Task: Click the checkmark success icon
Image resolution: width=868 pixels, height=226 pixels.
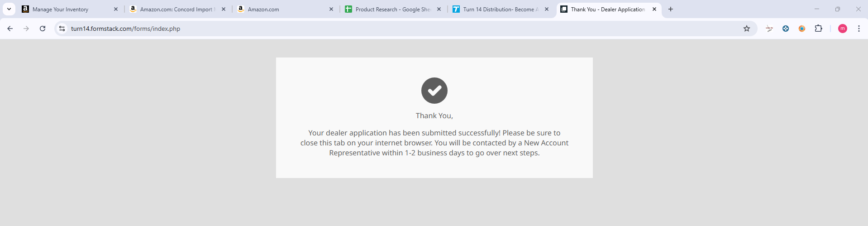Action: [434, 91]
